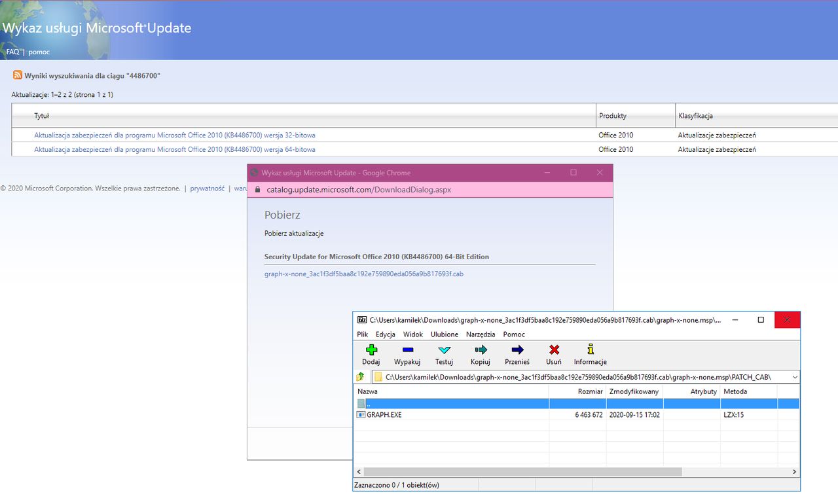This screenshot has width=838, height=504.
Task: Click the LZX:15 method value
Action: [x=733, y=415]
